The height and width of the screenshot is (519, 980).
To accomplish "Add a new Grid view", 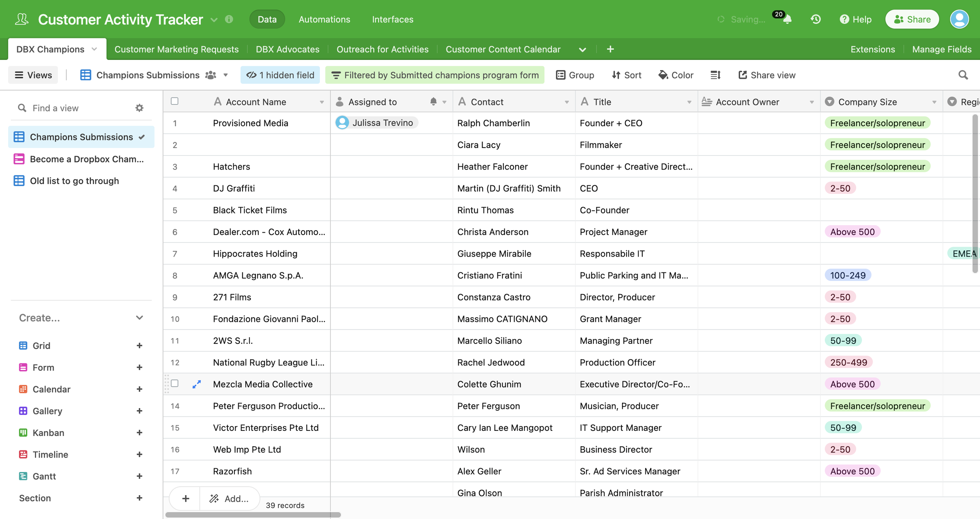I will pos(139,345).
